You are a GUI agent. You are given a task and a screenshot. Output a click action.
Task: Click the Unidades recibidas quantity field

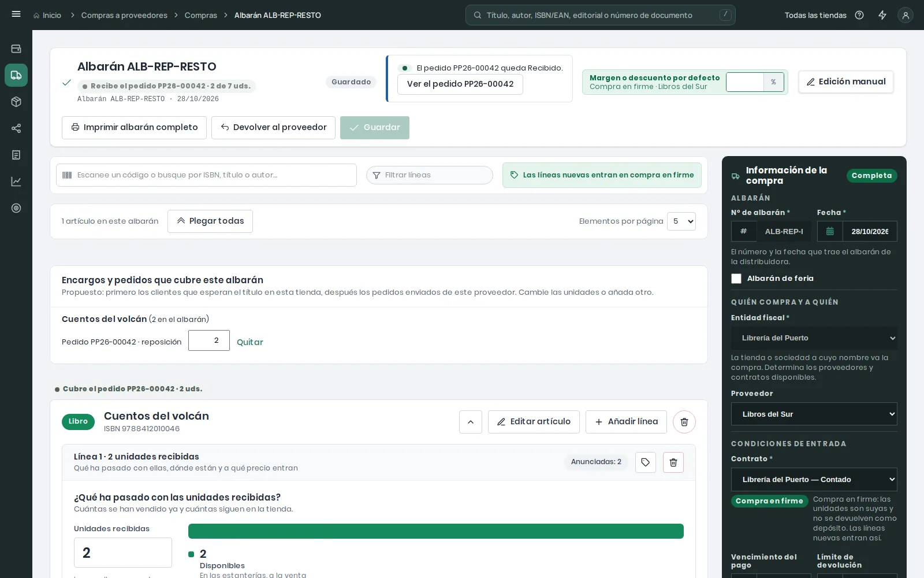[x=123, y=553]
